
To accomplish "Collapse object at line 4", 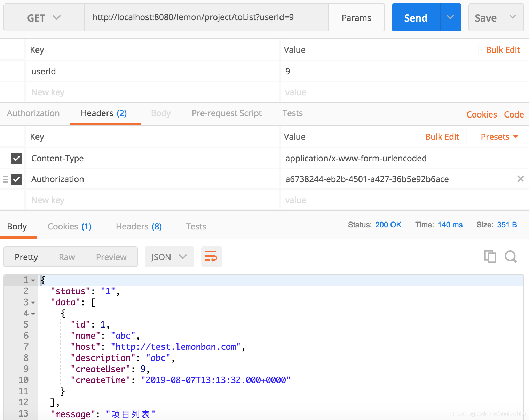I will point(33,314).
